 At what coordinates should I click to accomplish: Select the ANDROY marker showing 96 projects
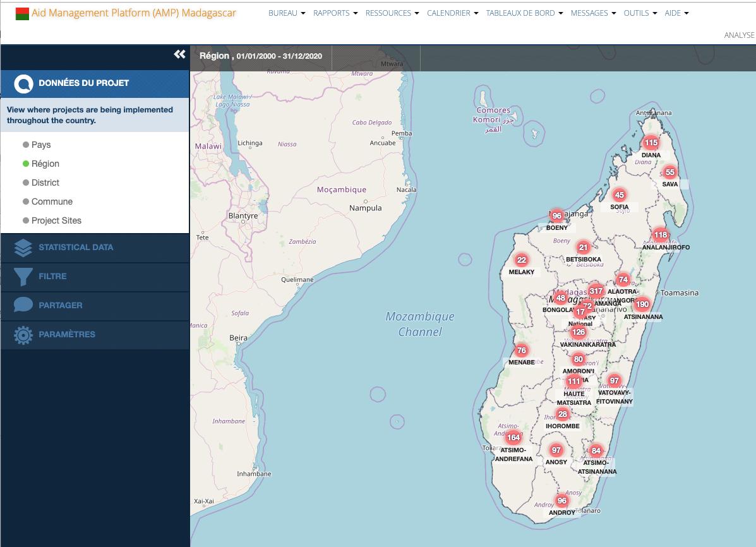561,500
